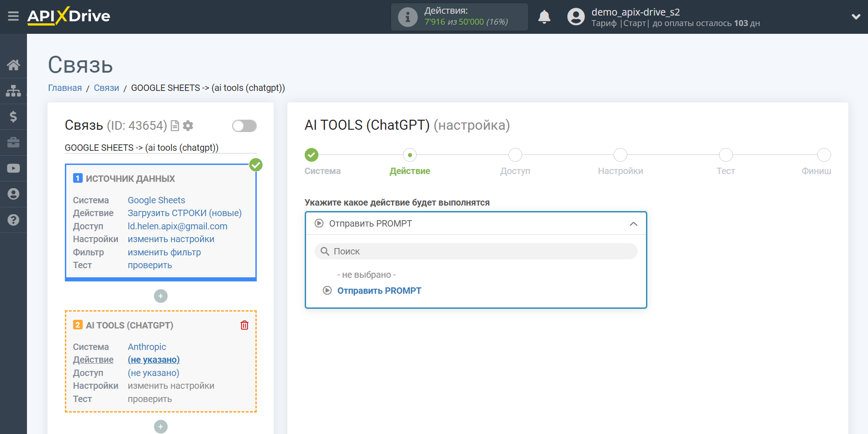This screenshot has height=434, width=868.
Task: Collapse the Отправить PROMPT dropdown
Action: tap(476, 223)
